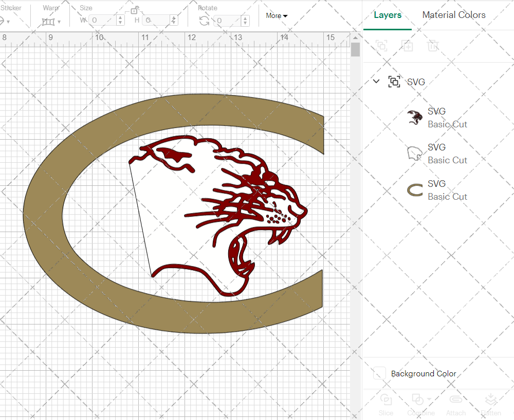Click the Combine button

420,405
